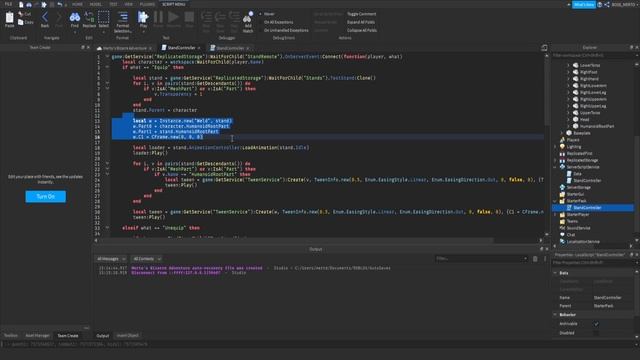Viewport: 640px width, 360px height.
Task: Click the output Filter input field
Action: [x=482, y=259]
